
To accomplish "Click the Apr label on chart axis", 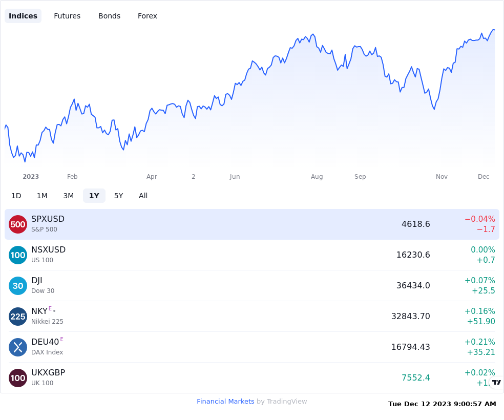I will (152, 176).
